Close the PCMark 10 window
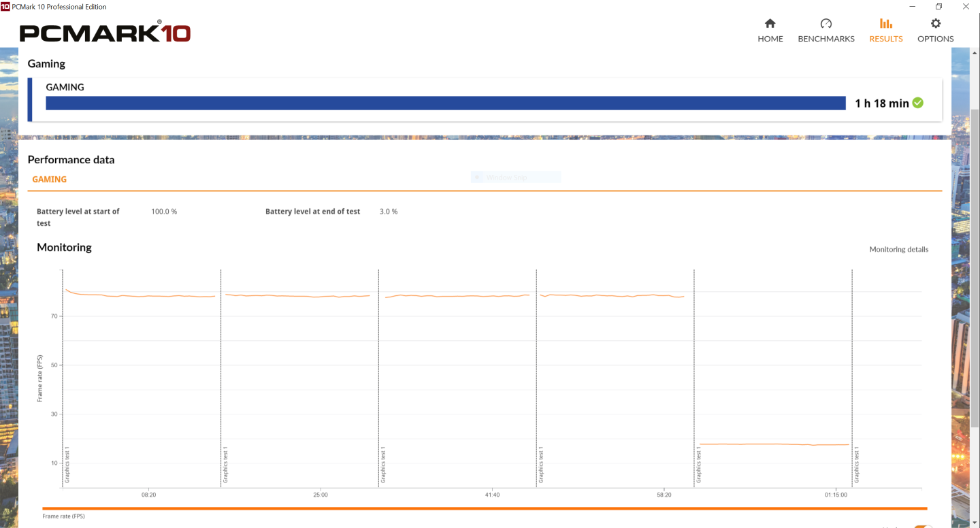This screenshot has height=528, width=980. coord(966,6)
